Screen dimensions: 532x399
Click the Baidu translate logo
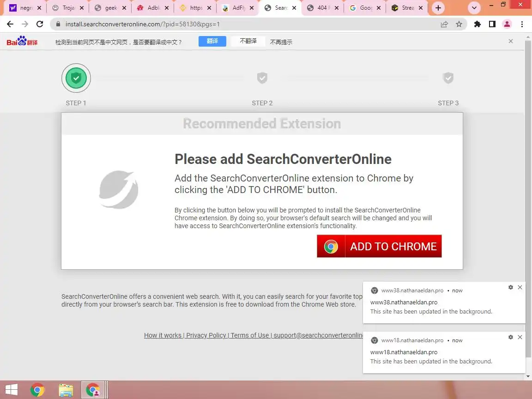pyautogui.click(x=22, y=41)
